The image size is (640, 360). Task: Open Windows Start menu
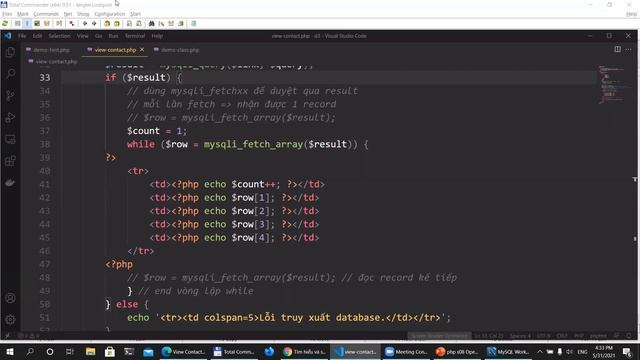(10, 351)
